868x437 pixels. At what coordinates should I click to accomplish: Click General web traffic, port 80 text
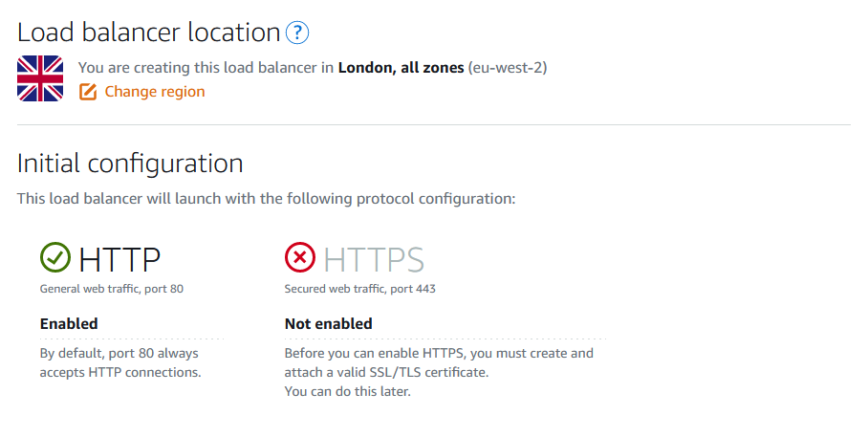pyautogui.click(x=111, y=289)
